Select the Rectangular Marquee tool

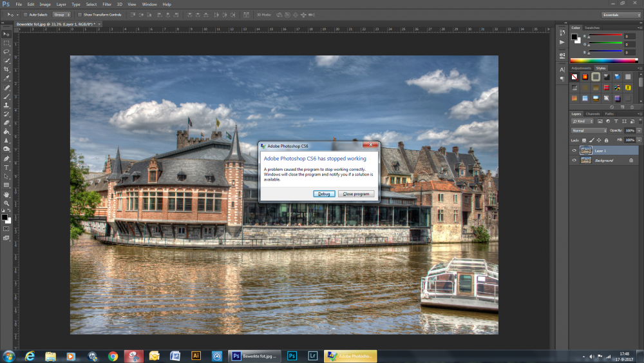(x=6, y=43)
